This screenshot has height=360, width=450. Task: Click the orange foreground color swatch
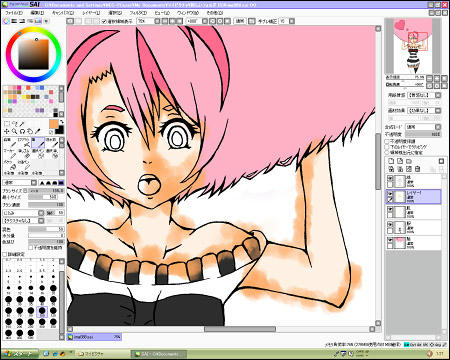point(53,124)
